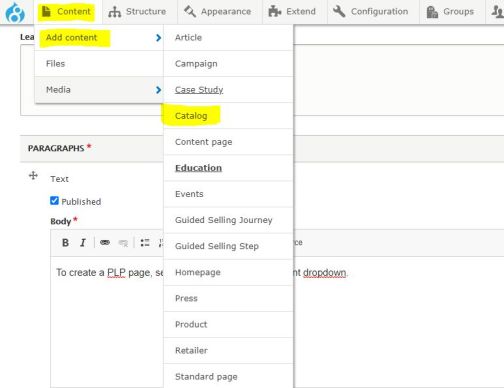The width and height of the screenshot is (504, 388).
Task: Choose Homepage content type
Action: coord(228,272)
